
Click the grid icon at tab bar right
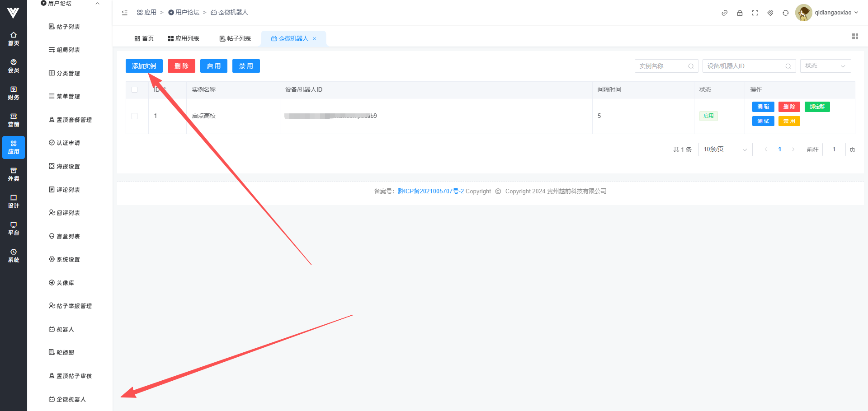tap(855, 37)
